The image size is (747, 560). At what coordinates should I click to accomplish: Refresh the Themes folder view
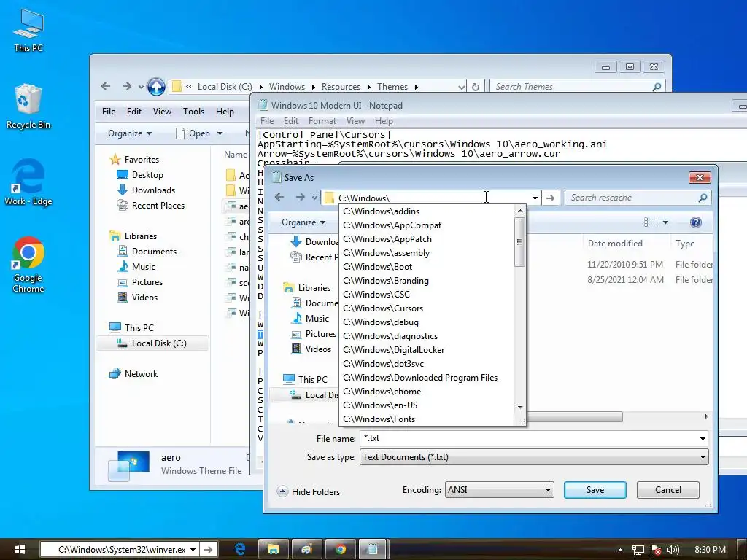[476, 87]
